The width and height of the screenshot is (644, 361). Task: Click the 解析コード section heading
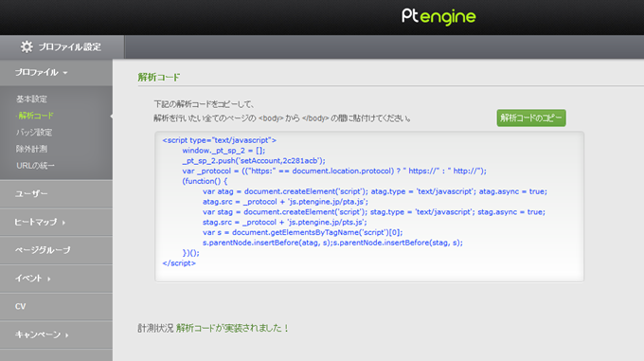click(159, 77)
